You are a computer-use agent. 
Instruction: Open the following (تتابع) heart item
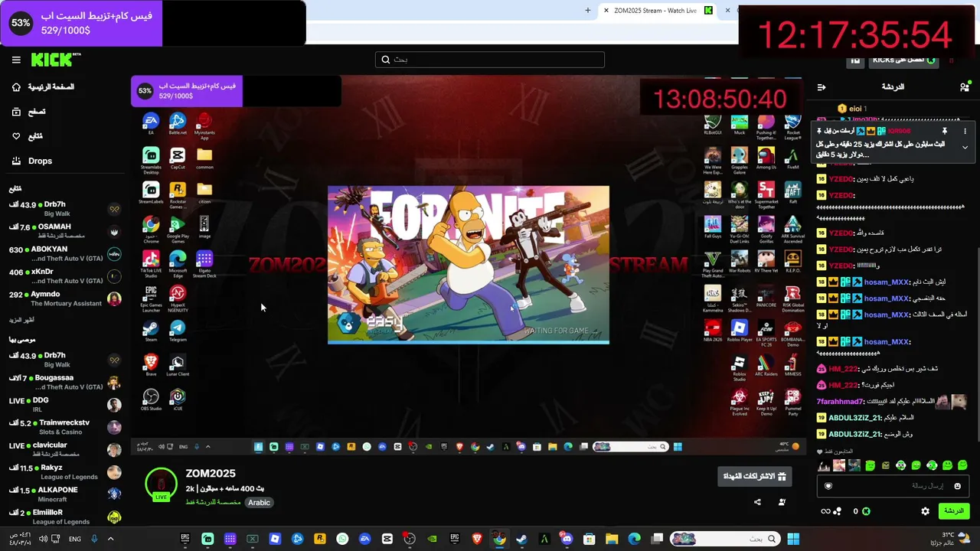click(28, 136)
